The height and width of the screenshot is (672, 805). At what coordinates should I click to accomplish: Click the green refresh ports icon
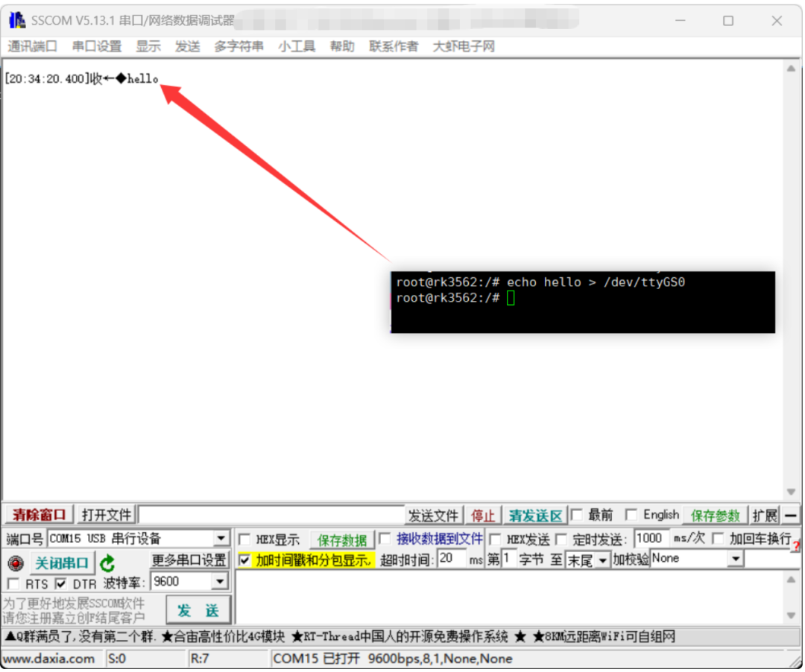(x=107, y=564)
